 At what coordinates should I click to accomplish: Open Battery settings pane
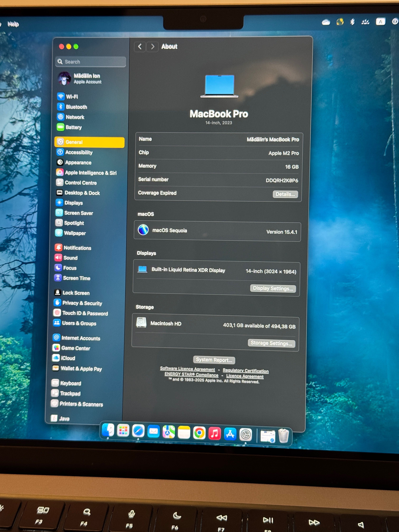pyautogui.click(x=70, y=127)
